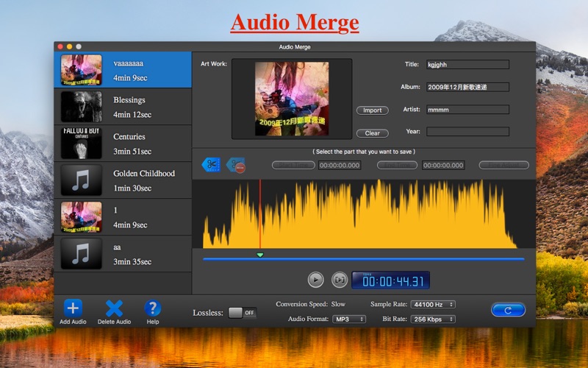Click the Add Audio plus icon
This screenshot has height=368, width=588.
tap(73, 308)
